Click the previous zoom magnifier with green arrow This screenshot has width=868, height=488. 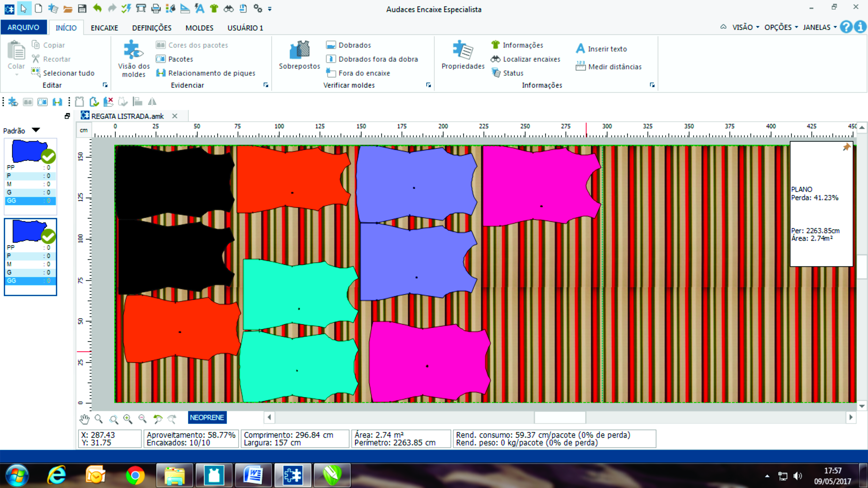coord(158,419)
